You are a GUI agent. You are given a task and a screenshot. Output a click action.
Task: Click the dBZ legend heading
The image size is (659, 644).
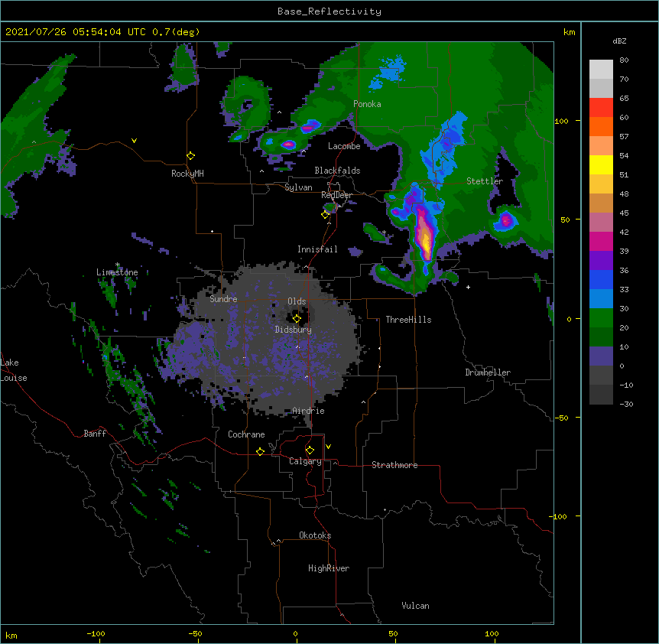tap(619, 41)
